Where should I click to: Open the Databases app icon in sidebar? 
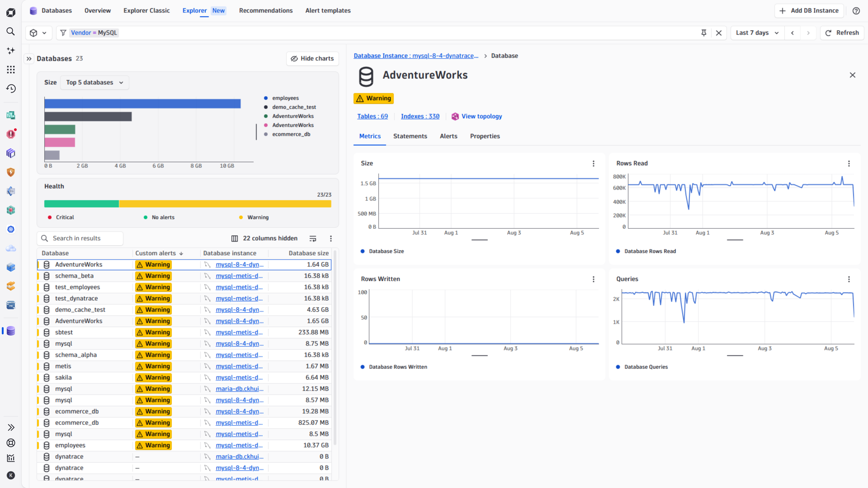[11, 331]
